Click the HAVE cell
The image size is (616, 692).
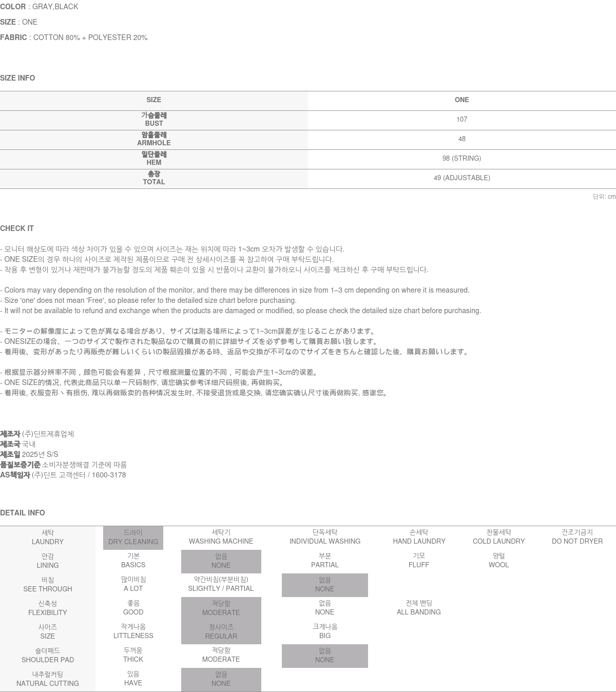pyautogui.click(x=133, y=679)
